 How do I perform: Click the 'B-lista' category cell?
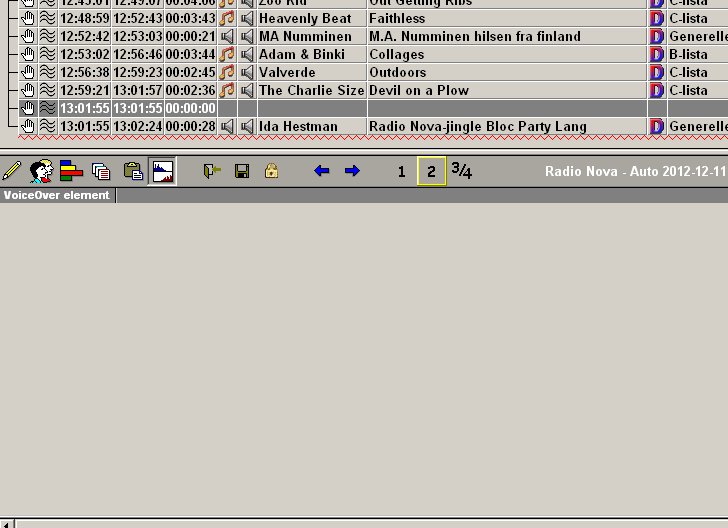tap(697, 54)
